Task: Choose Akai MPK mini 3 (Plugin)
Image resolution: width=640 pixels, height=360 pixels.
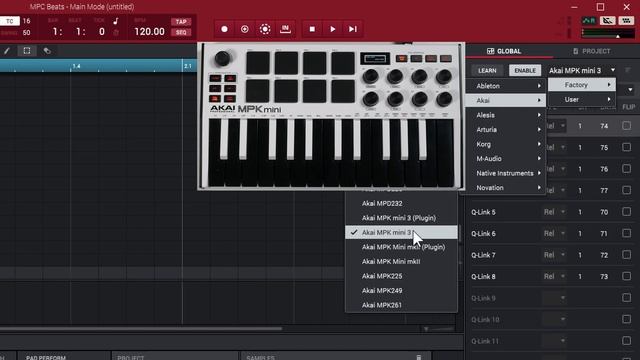Action: pos(401,218)
